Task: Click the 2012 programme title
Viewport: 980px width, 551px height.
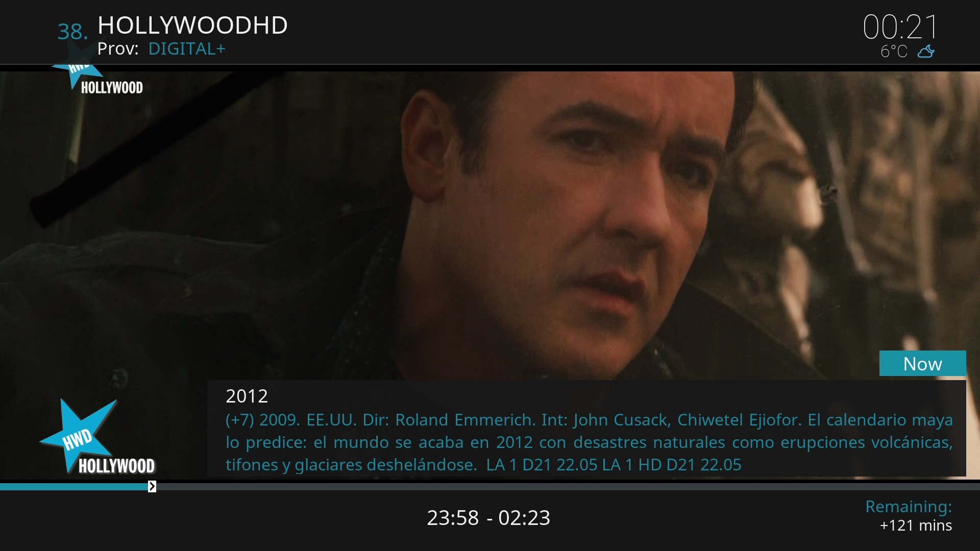Action: click(x=247, y=396)
